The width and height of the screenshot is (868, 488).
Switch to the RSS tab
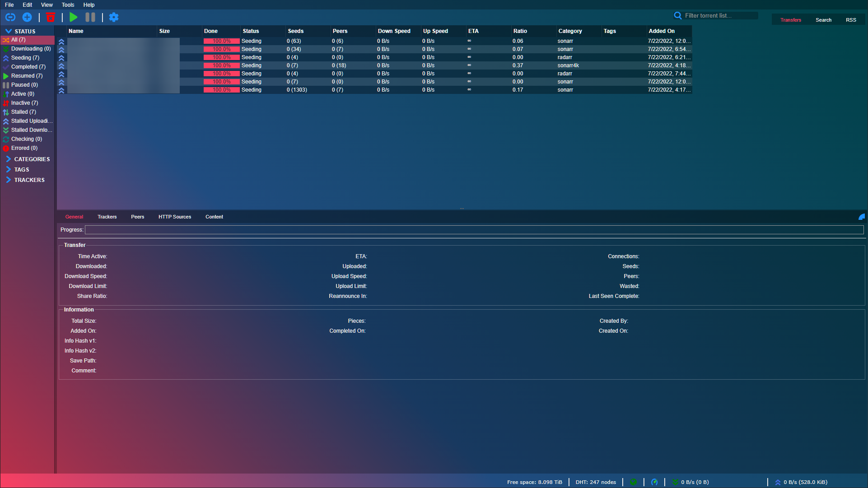851,20
